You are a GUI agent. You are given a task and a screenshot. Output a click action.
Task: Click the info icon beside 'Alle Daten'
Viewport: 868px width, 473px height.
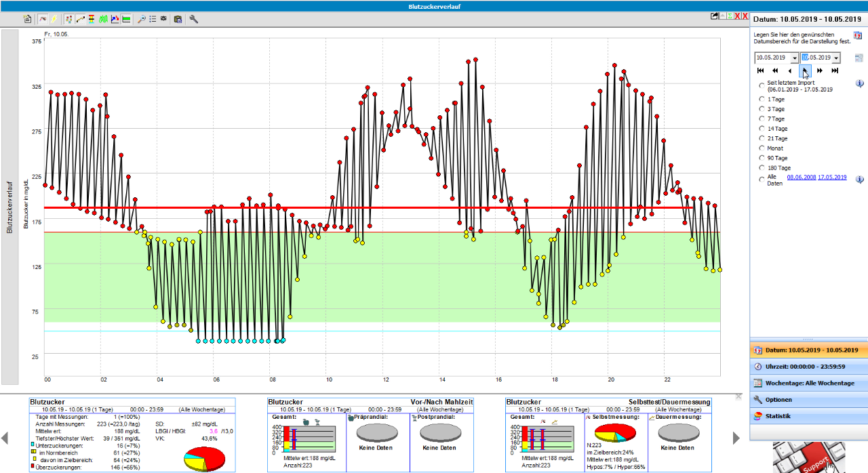tap(860, 180)
